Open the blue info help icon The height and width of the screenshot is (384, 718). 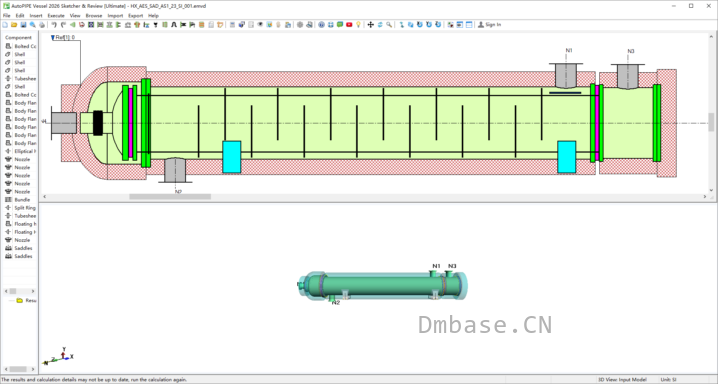pos(321,25)
